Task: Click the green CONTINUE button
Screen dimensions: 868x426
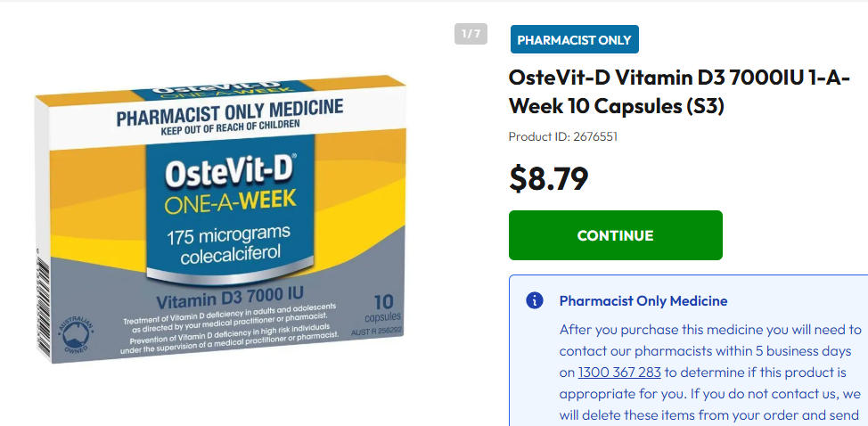Action: [615, 235]
